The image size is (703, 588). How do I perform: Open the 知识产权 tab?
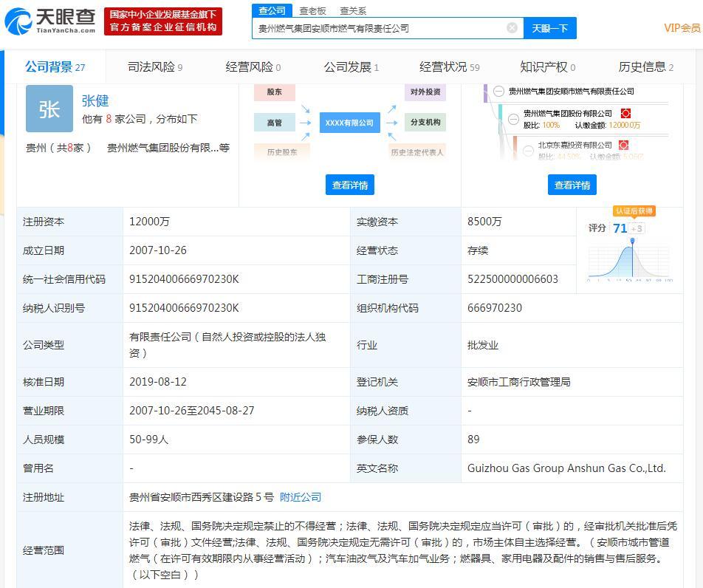tap(547, 66)
